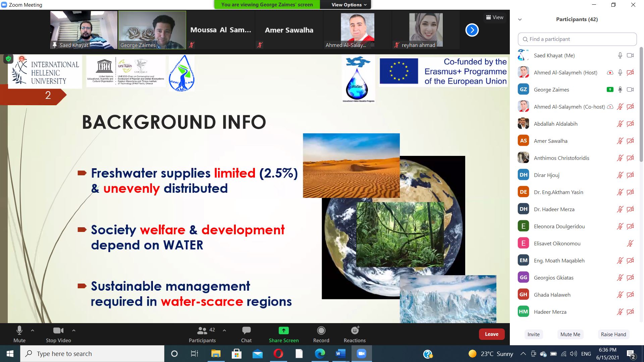Open notification center icon
The width and height of the screenshot is (644, 362).
point(631,354)
